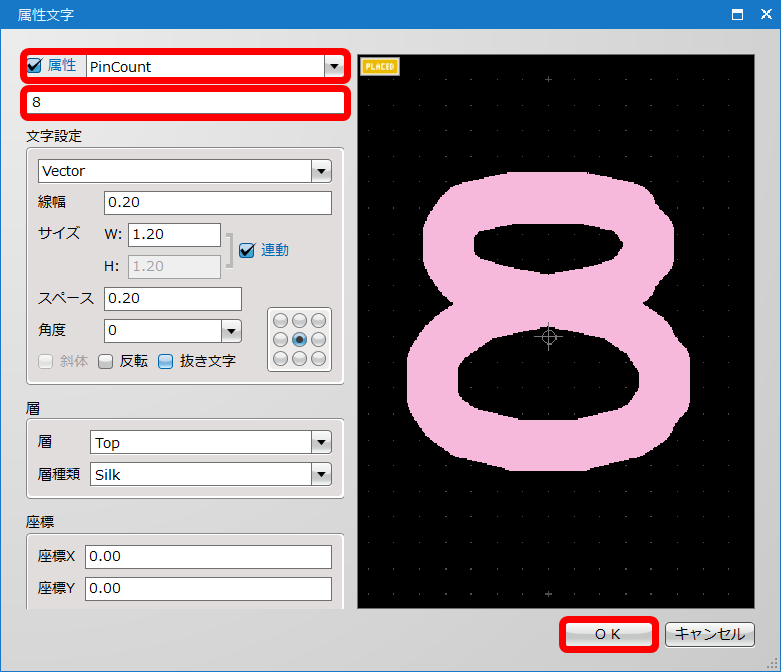Screen dimensions: 781x672
Task: Enable the 反転 checkbox
Action: [x=105, y=361]
